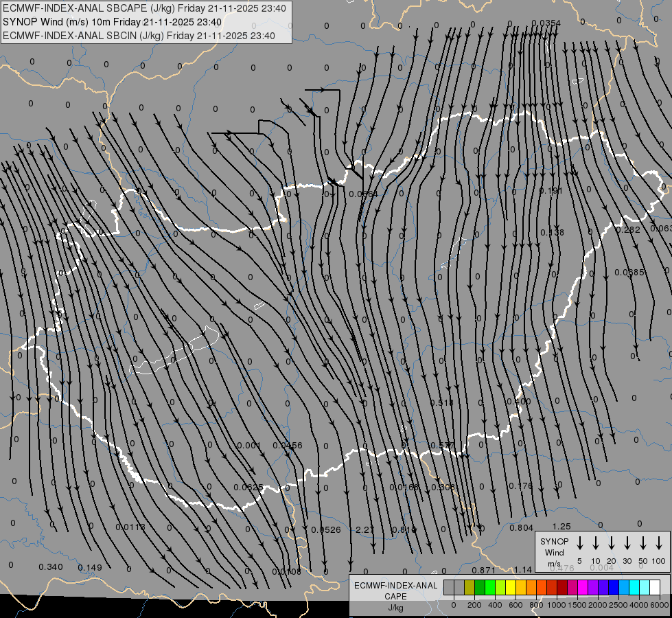Image resolution: width=672 pixels, height=618 pixels.
Task: Pick the lime yellow-green CAPE swatch
Action: tap(500, 587)
